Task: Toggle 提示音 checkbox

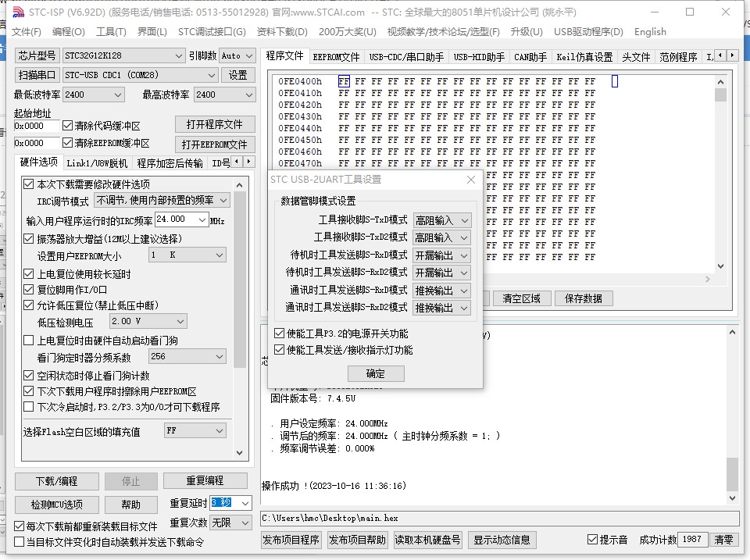Action: pos(593,540)
